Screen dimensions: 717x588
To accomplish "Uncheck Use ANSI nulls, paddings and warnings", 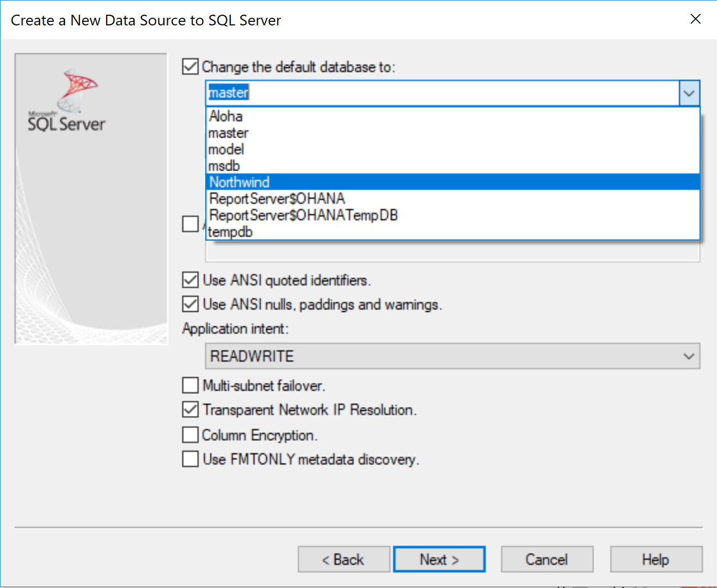I will 190,304.
